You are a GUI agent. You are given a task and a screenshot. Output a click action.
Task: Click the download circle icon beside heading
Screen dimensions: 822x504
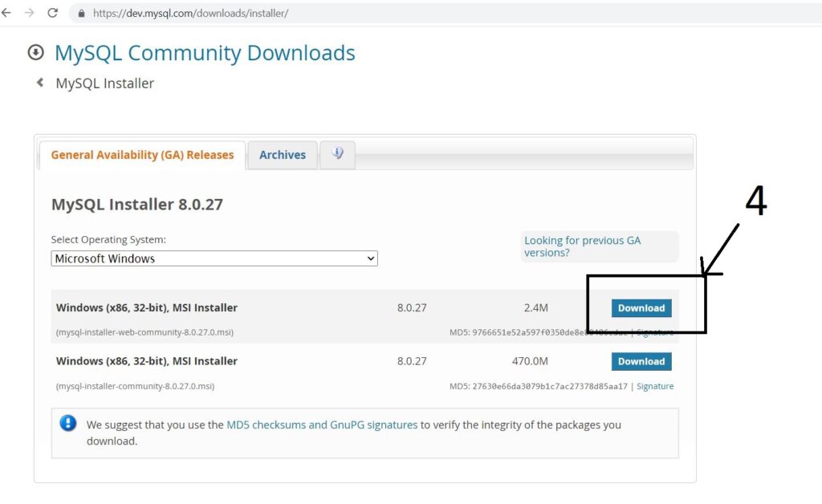tap(35, 52)
